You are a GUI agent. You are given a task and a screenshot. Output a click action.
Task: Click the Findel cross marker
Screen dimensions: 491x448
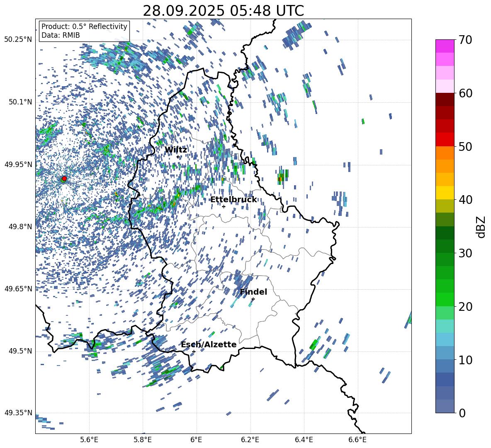[253, 299]
